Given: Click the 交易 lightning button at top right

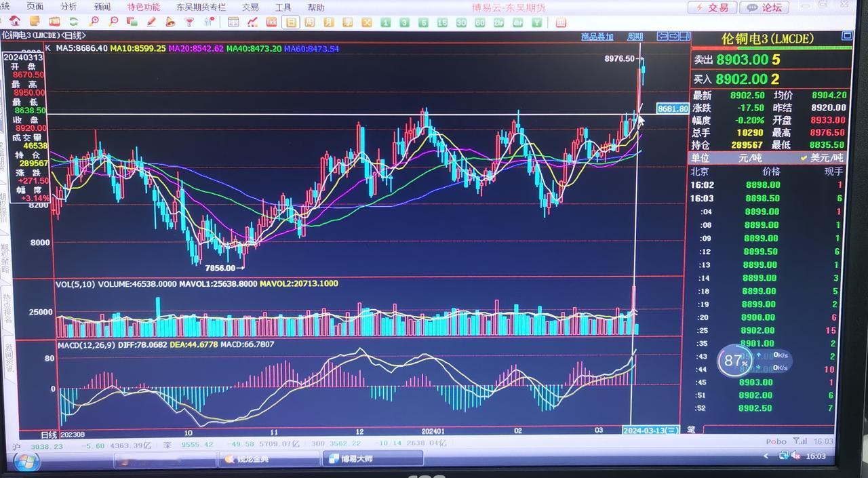Looking at the screenshot, I should click(x=711, y=7).
